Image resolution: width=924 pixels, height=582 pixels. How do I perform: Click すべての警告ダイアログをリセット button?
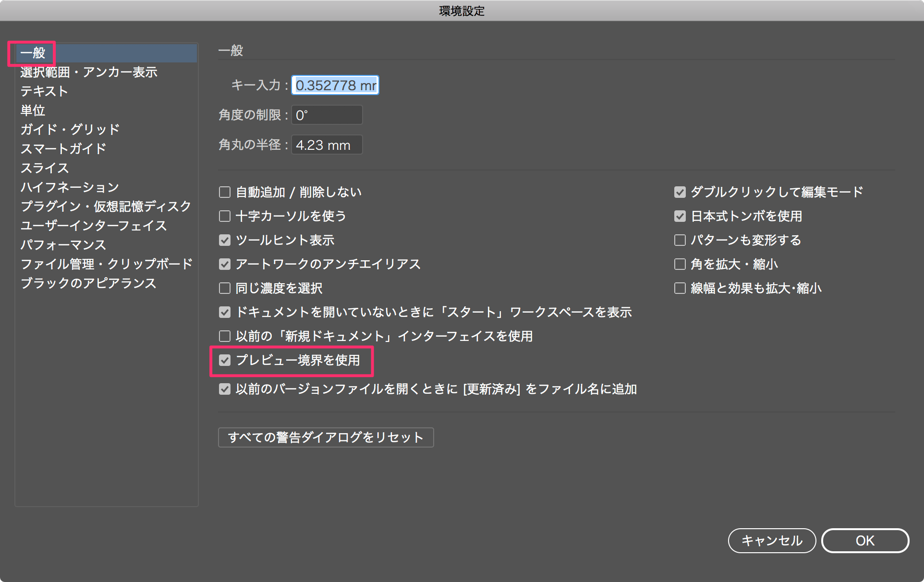pyautogui.click(x=326, y=437)
